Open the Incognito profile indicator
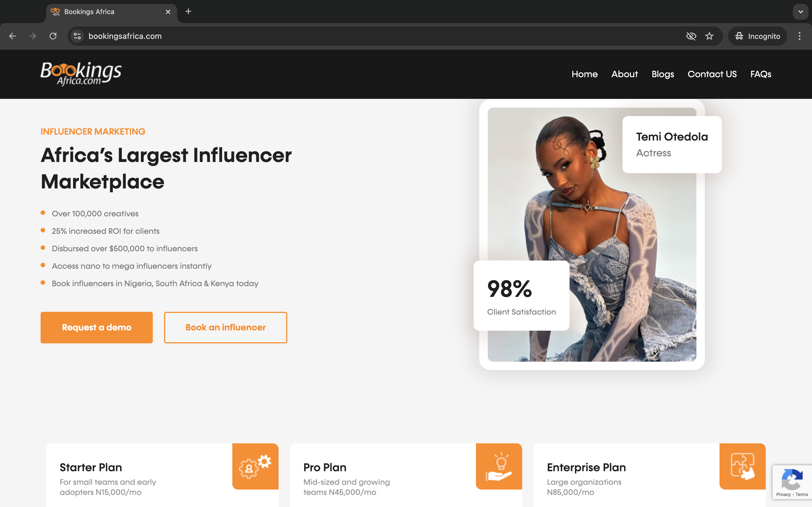The width and height of the screenshot is (812, 507). pos(757,36)
